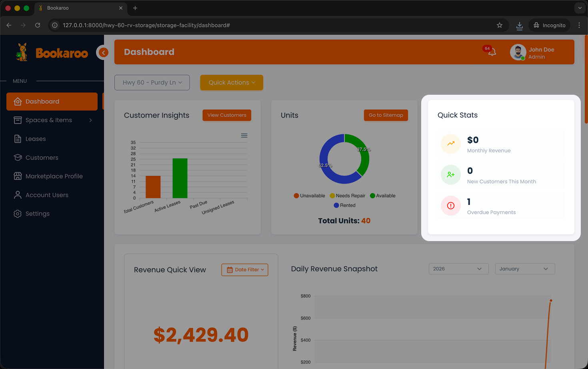Click the Overdue Payments alert icon
Screen dimensions: 588x369
coord(451,205)
